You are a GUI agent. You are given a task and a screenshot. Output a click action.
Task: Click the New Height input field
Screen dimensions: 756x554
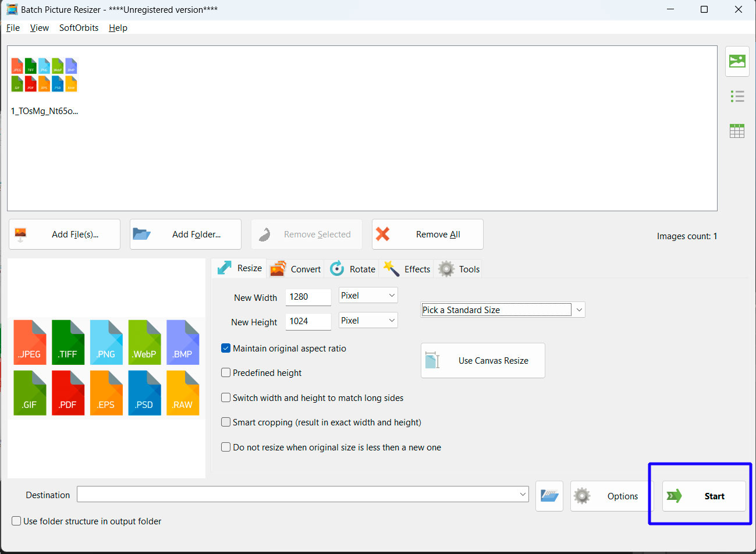click(x=308, y=321)
